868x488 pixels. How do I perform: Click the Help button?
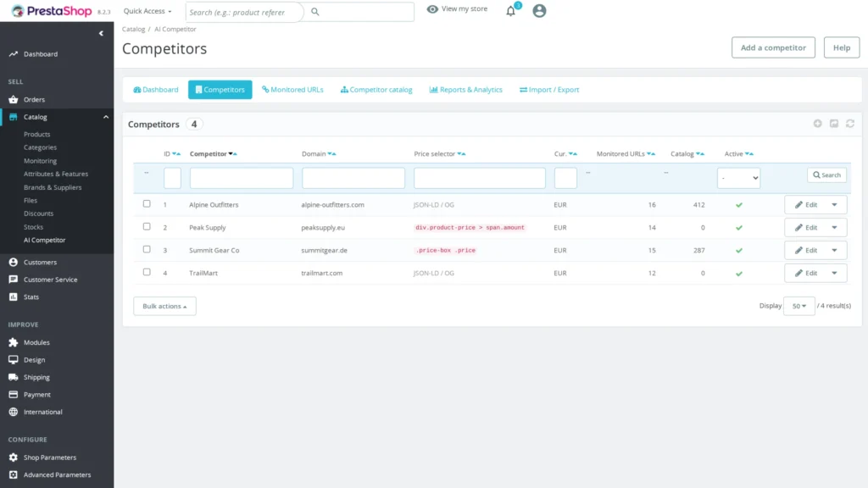point(842,47)
